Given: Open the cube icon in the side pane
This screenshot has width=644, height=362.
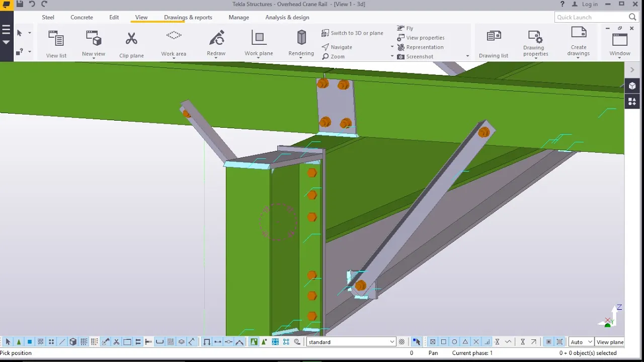Looking at the screenshot, I should pyautogui.click(x=632, y=86).
